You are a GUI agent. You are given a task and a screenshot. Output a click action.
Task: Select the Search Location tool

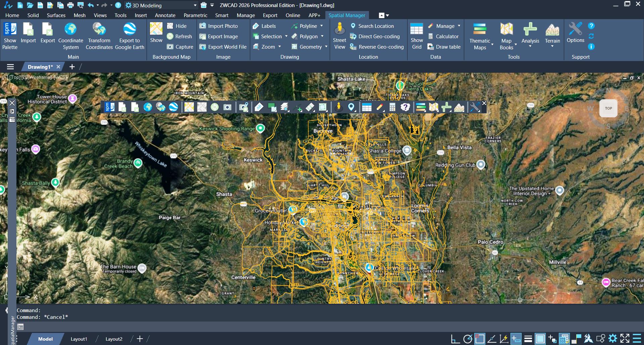pos(372,26)
